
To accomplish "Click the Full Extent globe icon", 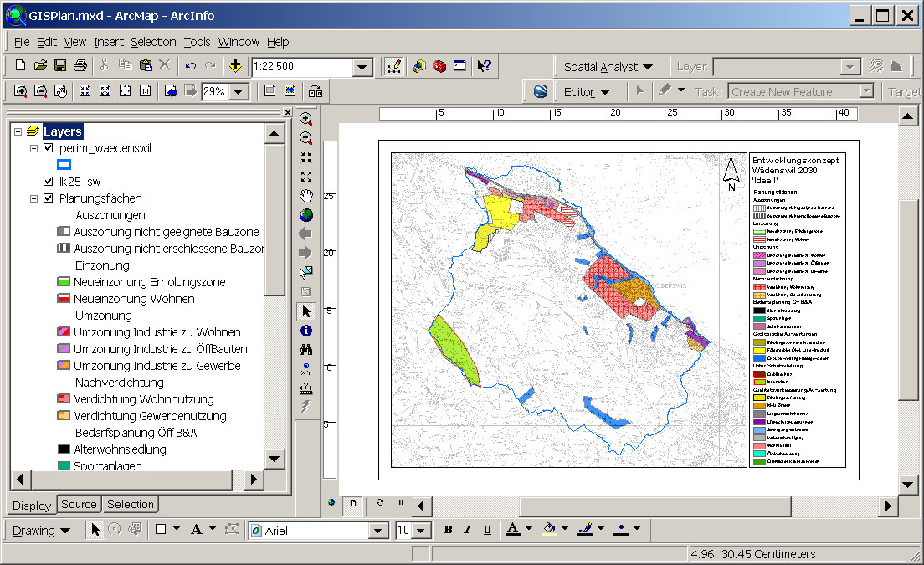I will click(305, 215).
